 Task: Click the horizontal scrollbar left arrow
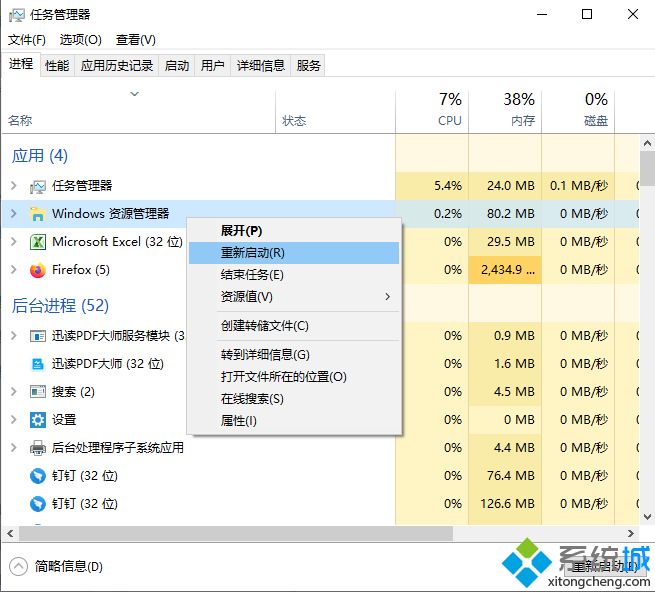tap(10, 534)
